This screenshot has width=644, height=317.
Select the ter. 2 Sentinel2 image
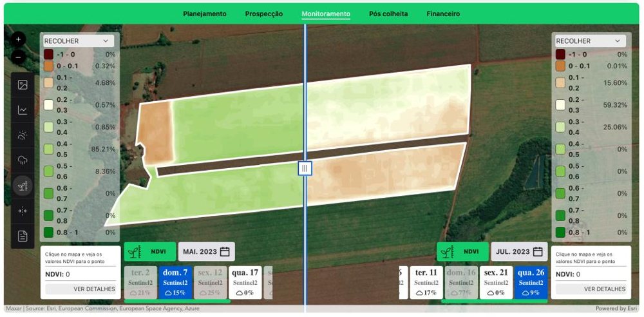pyautogui.click(x=140, y=282)
